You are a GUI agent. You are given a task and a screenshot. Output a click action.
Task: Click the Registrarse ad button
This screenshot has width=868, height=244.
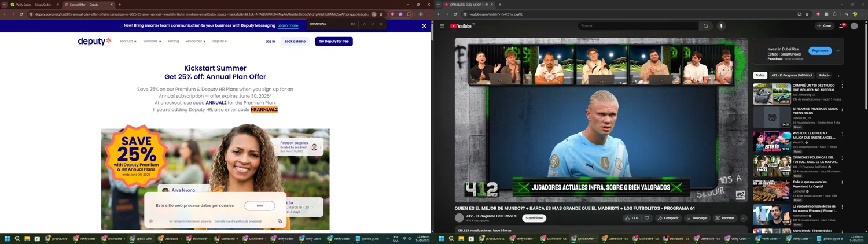click(x=820, y=51)
